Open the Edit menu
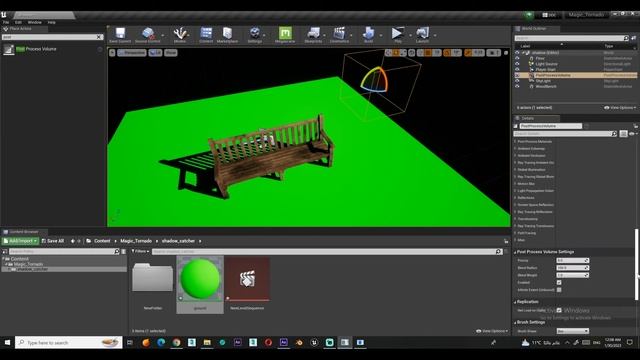640x360 pixels. (x=18, y=22)
